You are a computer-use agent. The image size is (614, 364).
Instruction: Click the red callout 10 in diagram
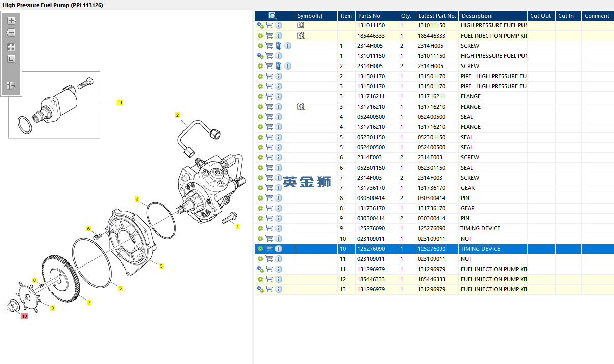point(24,316)
